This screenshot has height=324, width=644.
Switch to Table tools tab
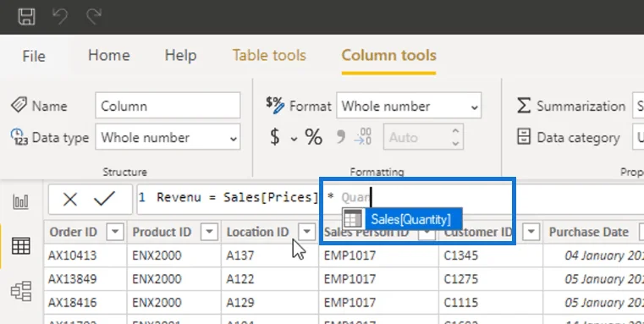click(x=269, y=55)
